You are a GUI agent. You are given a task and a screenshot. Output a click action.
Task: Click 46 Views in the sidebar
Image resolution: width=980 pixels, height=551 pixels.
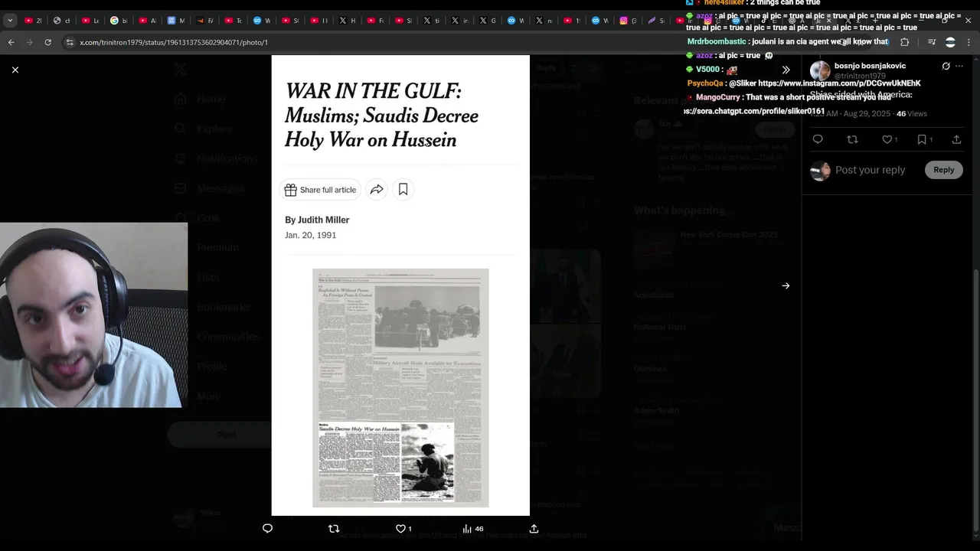912,113
